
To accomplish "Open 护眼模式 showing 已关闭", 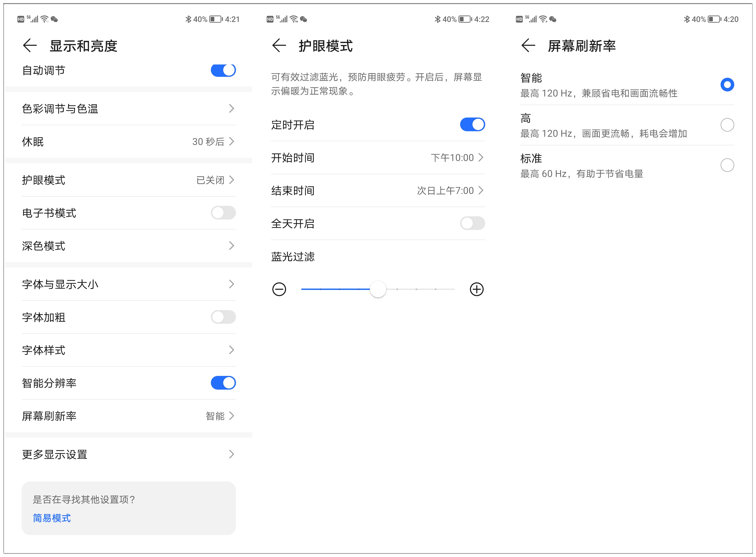I will pyautogui.click(x=129, y=180).
